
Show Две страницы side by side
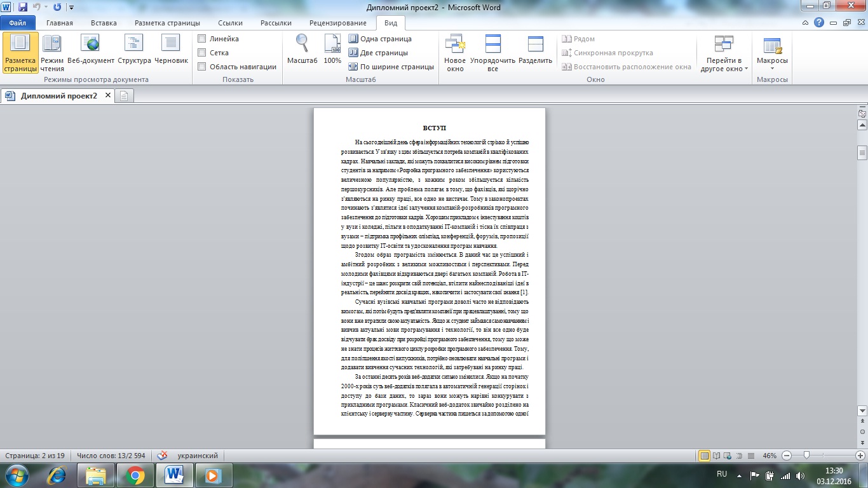pos(378,53)
